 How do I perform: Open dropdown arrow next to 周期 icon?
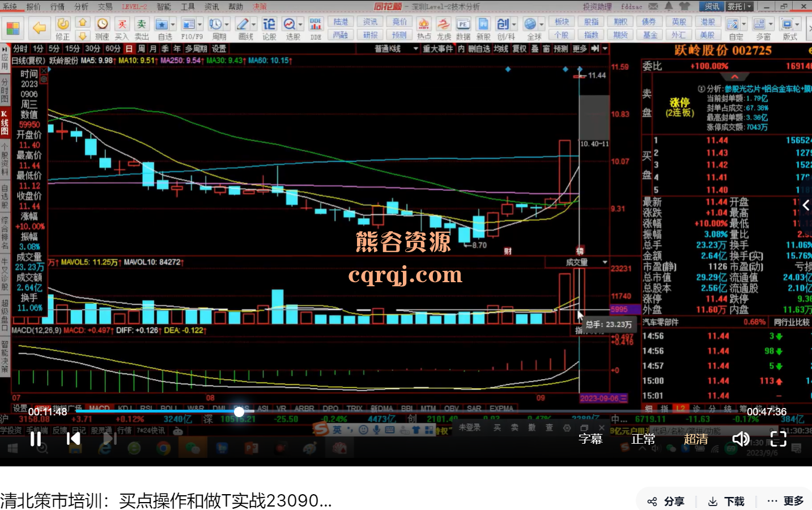point(227,24)
